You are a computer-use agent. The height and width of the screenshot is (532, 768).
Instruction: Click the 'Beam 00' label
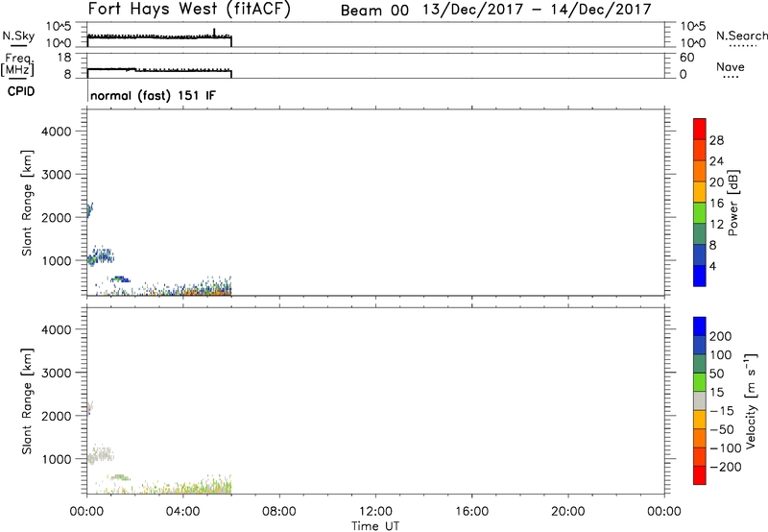(x=374, y=11)
